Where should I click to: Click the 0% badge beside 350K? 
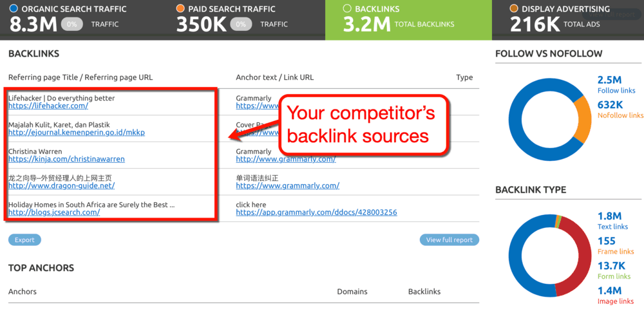tap(241, 24)
